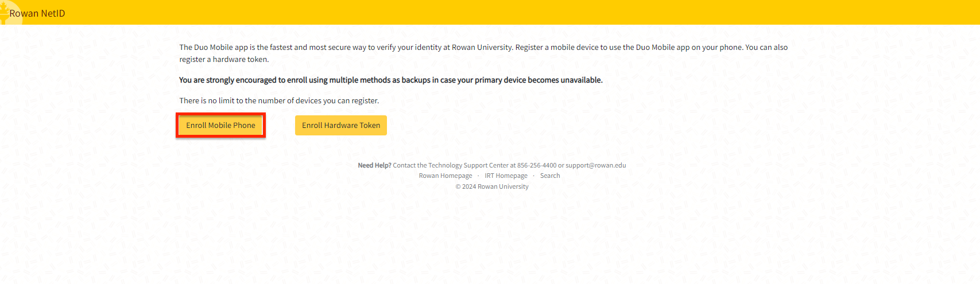Screen dimensions: 980x284
Task: Click the 856-256-4400 support phone number
Action: (x=536, y=165)
